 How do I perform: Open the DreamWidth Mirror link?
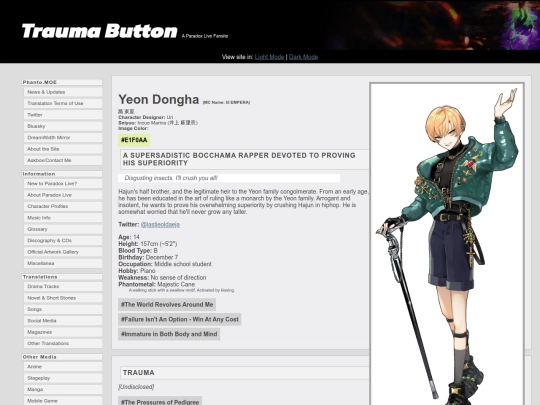click(63, 137)
